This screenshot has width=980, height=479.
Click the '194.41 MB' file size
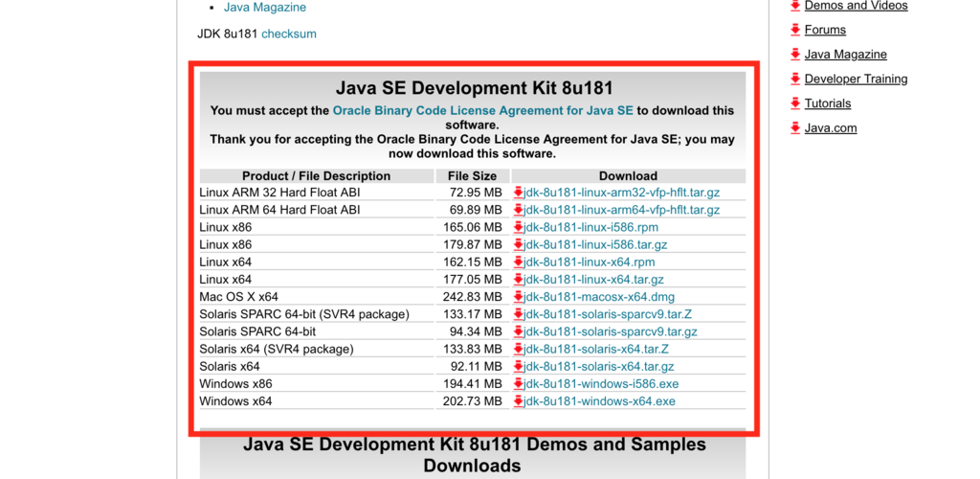[473, 384]
